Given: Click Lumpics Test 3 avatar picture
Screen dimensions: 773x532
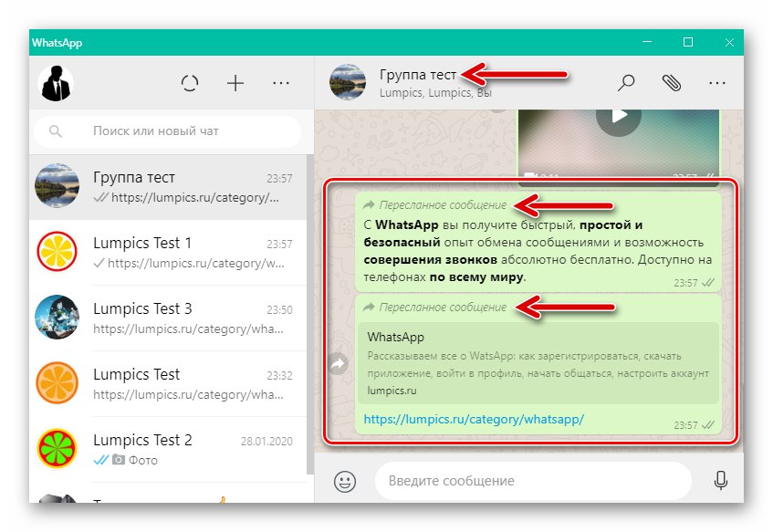Looking at the screenshot, I should (x=57, y=317).
